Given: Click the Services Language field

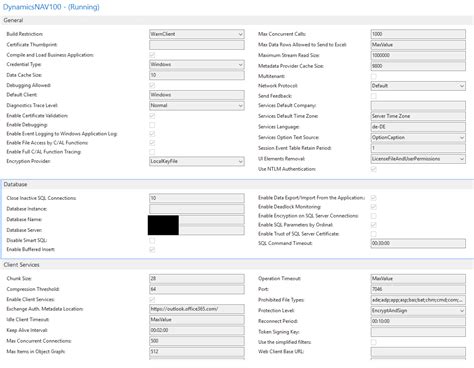Looking at the screenshot, I should [418, 127].
